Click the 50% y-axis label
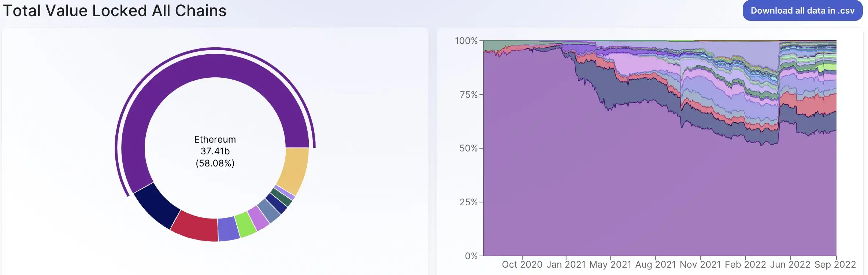 [468, 148]
